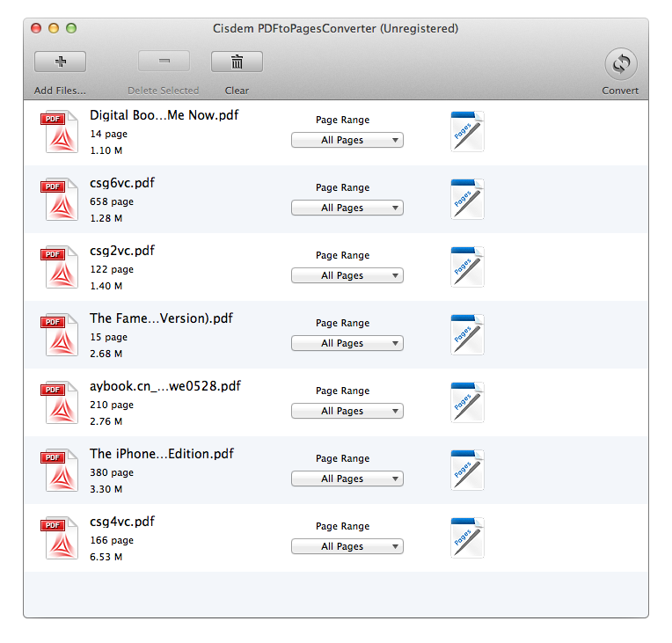Click the PDF icon of csg6vc.pdf

coord(60,200)
